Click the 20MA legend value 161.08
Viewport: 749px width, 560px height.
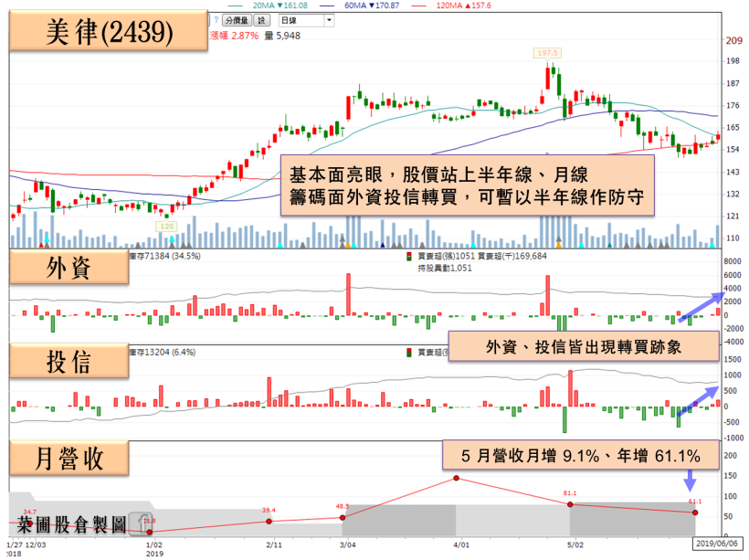tap(295, 5)
